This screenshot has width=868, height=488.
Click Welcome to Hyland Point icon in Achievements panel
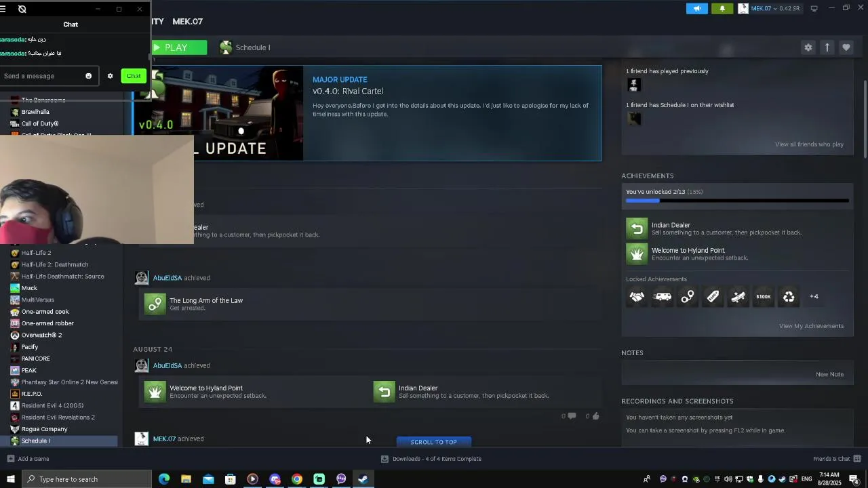pos(637,253)
